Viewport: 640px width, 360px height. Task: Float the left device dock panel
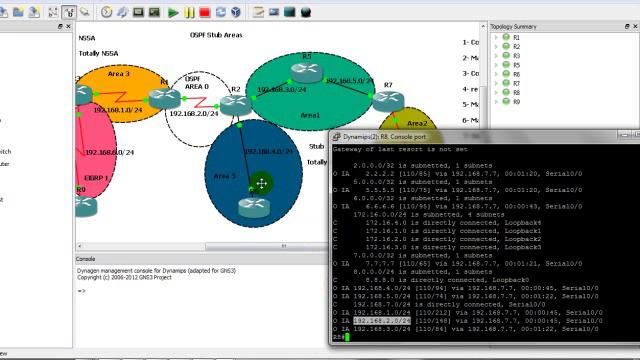pos(60,27)
